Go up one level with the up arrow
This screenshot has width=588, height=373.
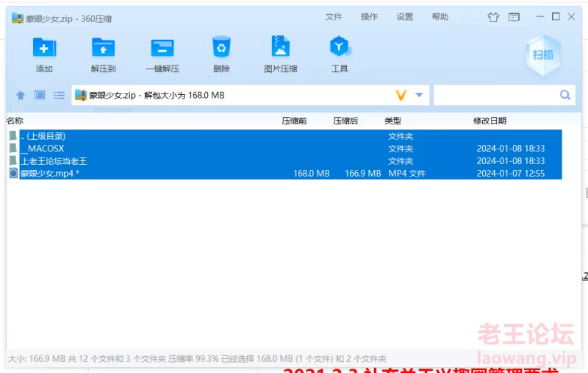(21, 96)
